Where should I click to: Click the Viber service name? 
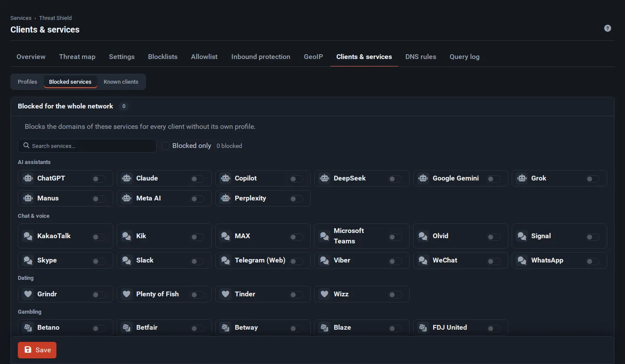click(x=342, y=260)
